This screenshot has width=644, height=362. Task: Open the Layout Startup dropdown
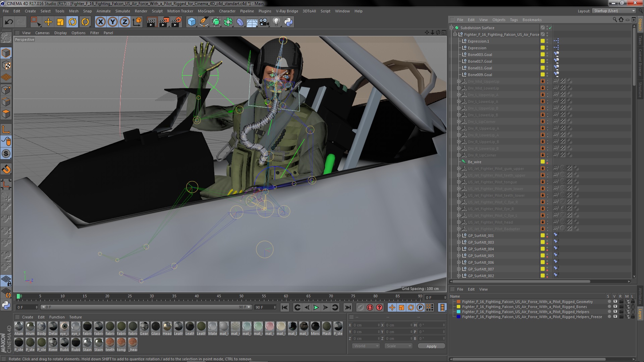614,11
